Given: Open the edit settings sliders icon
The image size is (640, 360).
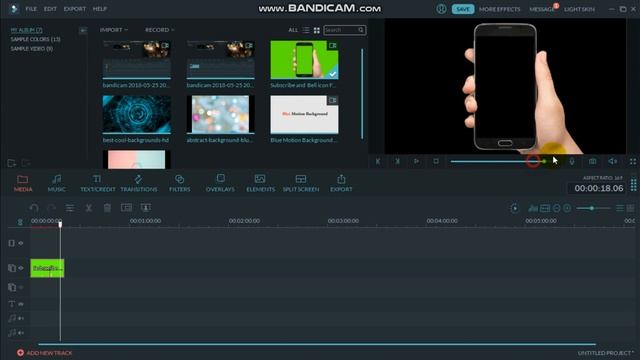Looking at the screenshot, I should (70, 208).
